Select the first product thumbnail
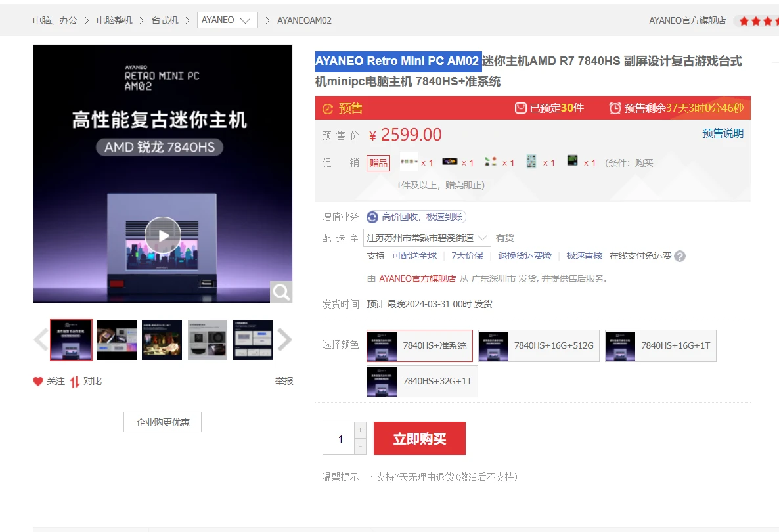 [71, 340]
